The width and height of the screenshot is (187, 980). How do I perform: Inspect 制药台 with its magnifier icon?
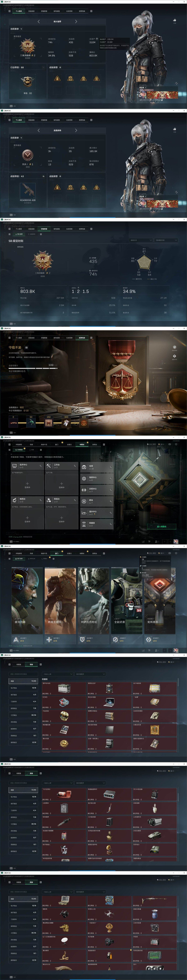[x=40, y=500]
